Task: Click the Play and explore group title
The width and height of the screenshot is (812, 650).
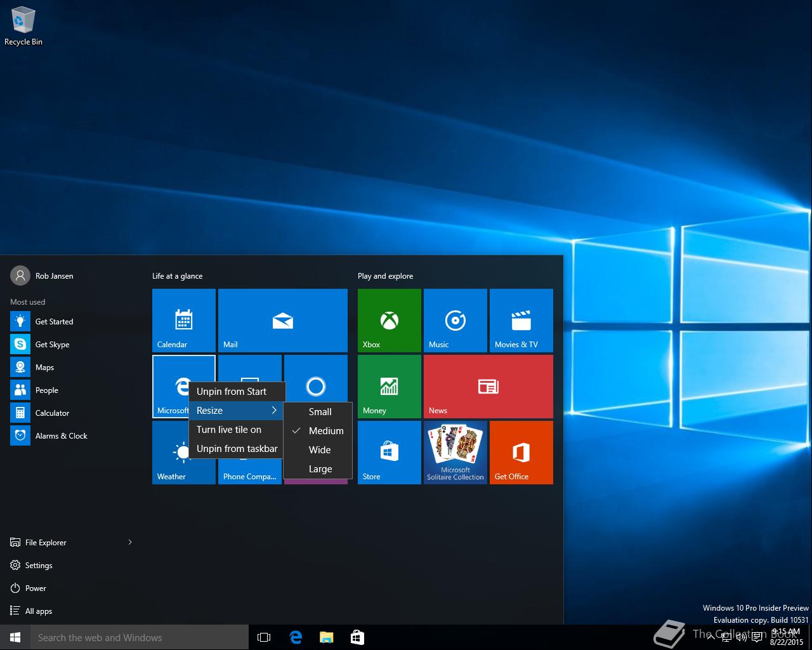Action: pyautogui.click(x=385, y=276)
